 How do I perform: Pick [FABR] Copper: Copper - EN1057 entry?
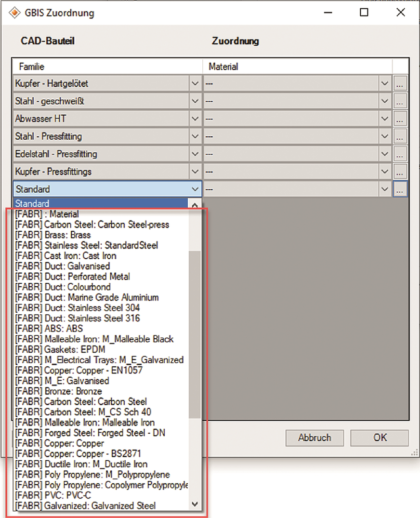[x=79, y=371]
